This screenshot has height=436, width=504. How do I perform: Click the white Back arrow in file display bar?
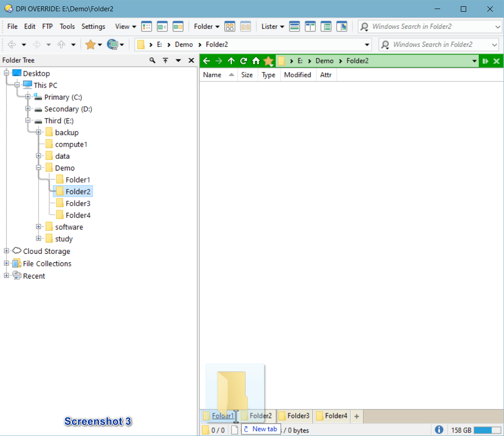click(x=207, y=61)
